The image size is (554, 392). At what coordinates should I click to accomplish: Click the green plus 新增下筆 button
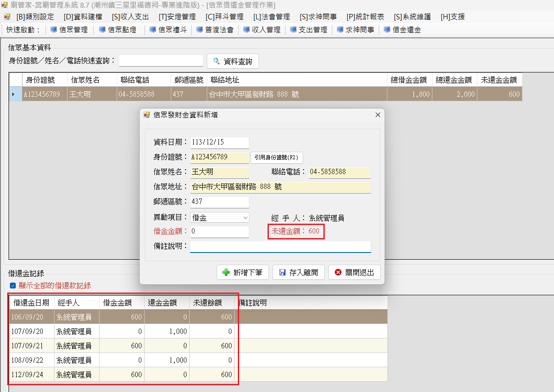tap(243, 272)
